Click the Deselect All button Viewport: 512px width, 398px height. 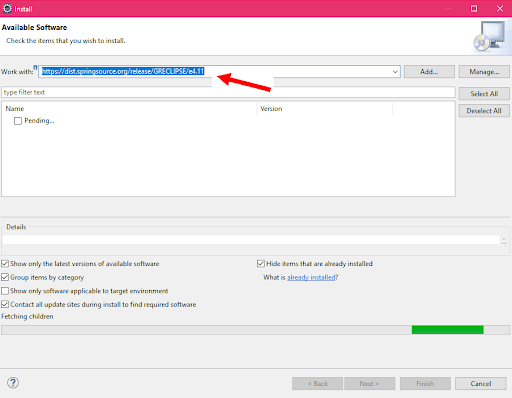click(x=484, y=111)
